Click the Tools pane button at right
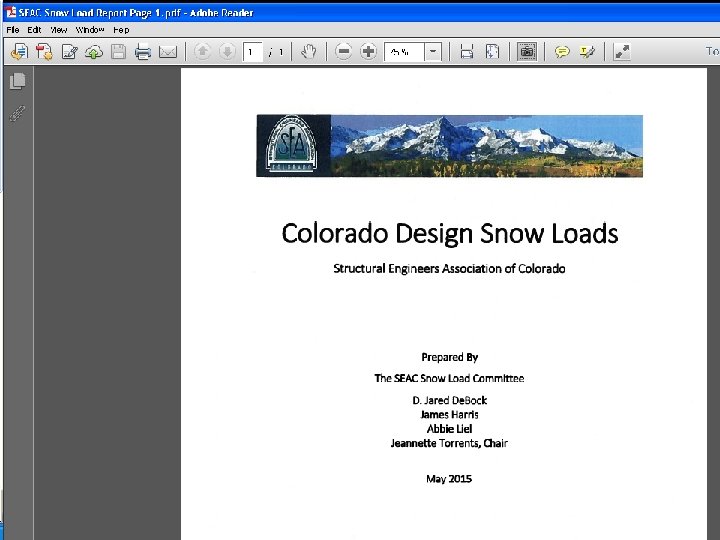This screenshot has height=540, width=720. coord(713,51)
